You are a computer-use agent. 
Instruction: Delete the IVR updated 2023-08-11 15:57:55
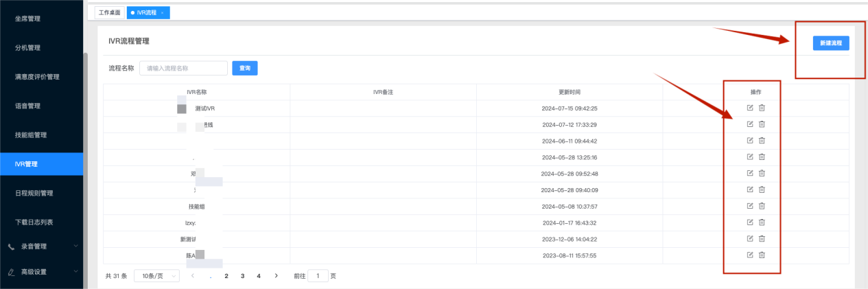click(762, 255)
